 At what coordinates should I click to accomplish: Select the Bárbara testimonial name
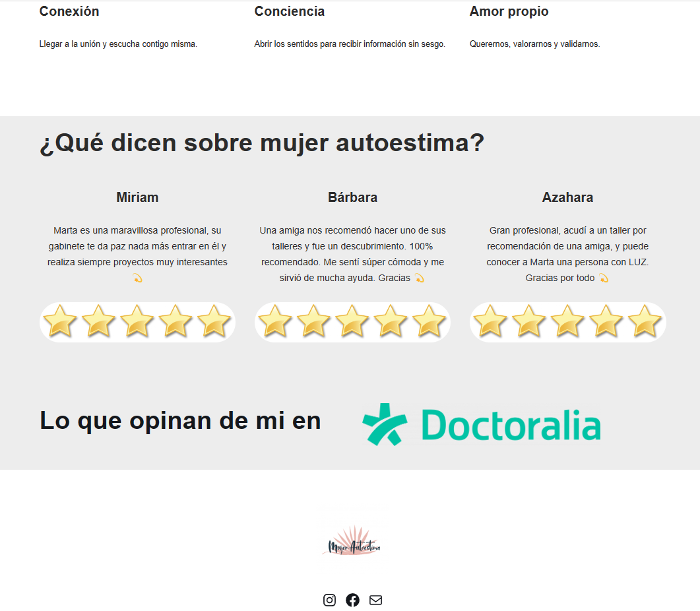click(x=353, y=197)
